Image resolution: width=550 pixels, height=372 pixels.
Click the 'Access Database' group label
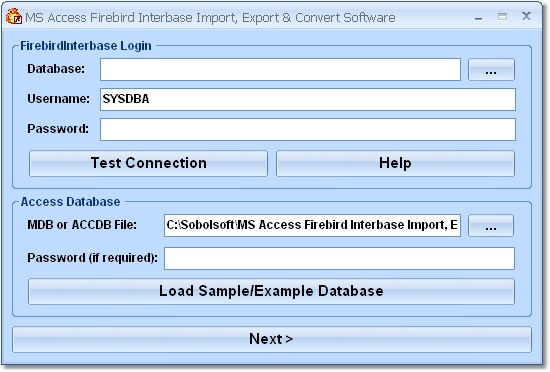coord(70,202)
